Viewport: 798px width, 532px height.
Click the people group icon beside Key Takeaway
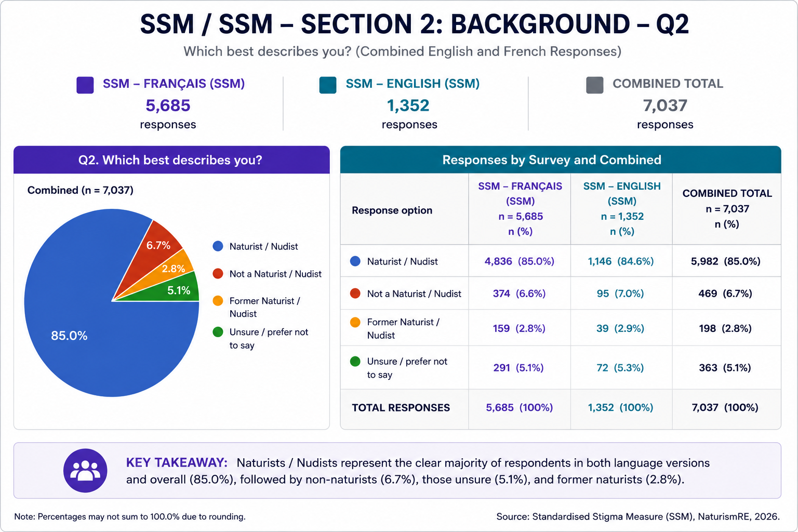[x=85, y=470]
